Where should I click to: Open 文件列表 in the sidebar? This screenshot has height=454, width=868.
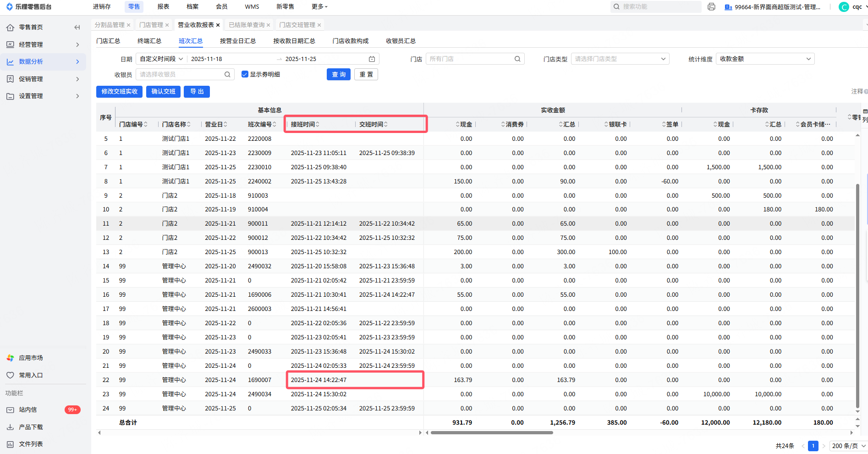tap(31, 444)
